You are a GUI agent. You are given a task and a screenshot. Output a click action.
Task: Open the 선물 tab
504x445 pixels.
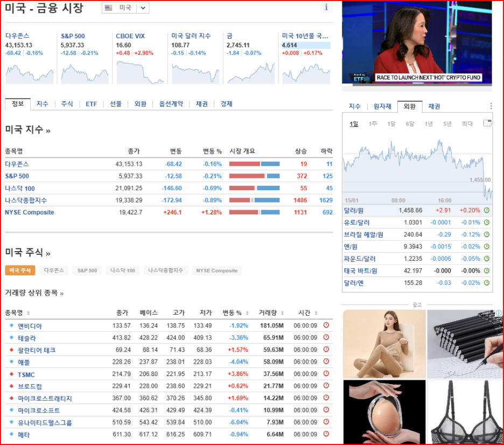point(116,104)
